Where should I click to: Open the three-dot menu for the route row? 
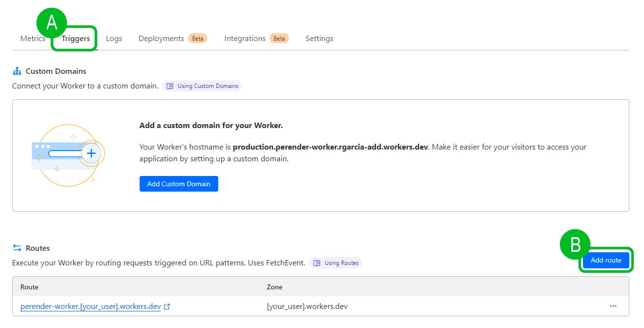point(613,306)
